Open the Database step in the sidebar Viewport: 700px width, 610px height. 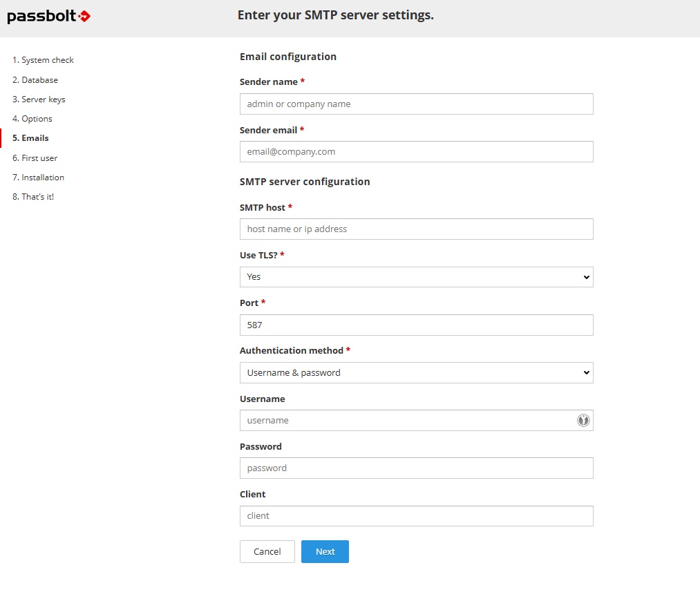point(35,79)
